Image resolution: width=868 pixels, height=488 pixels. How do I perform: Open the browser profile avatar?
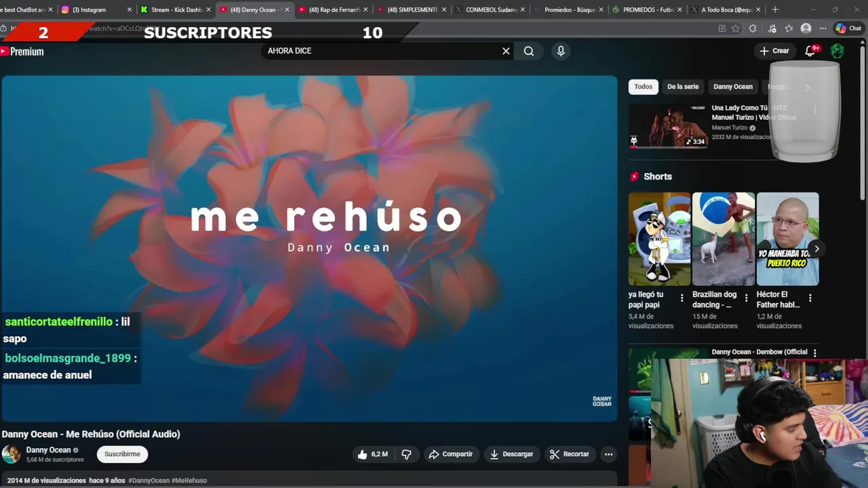click(806, 28)
